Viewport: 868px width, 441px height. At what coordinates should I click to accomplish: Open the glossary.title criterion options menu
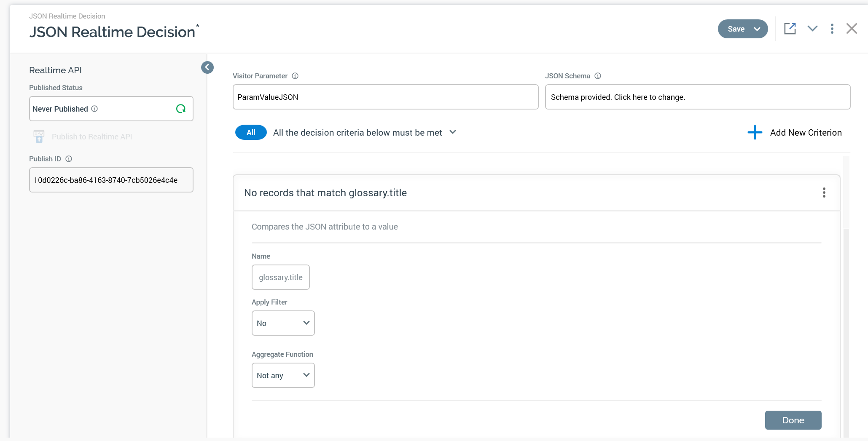[824, 192]
